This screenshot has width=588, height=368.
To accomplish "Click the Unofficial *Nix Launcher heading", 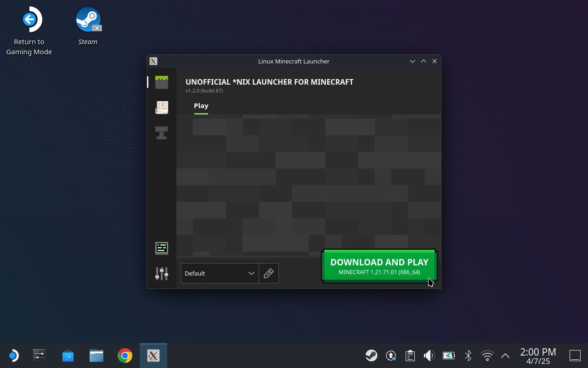I will point(269,82).
